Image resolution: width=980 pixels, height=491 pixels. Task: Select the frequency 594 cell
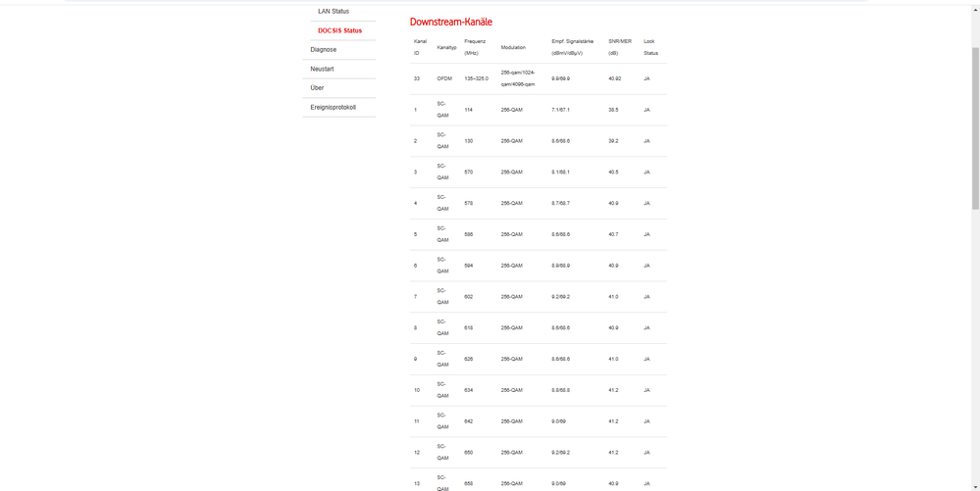click(469, 266)
